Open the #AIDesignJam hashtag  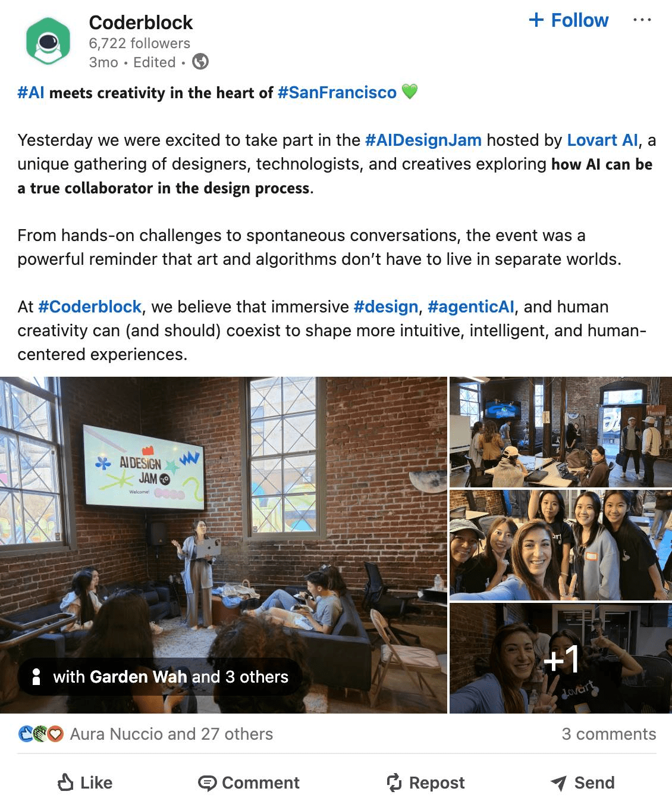[423, 140]
